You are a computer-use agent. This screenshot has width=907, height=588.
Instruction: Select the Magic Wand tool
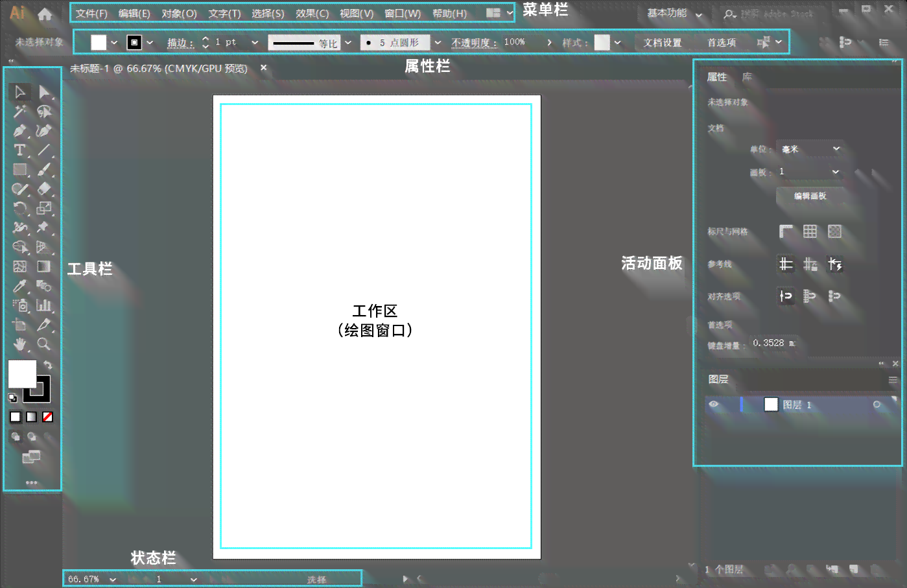[20, 112]
